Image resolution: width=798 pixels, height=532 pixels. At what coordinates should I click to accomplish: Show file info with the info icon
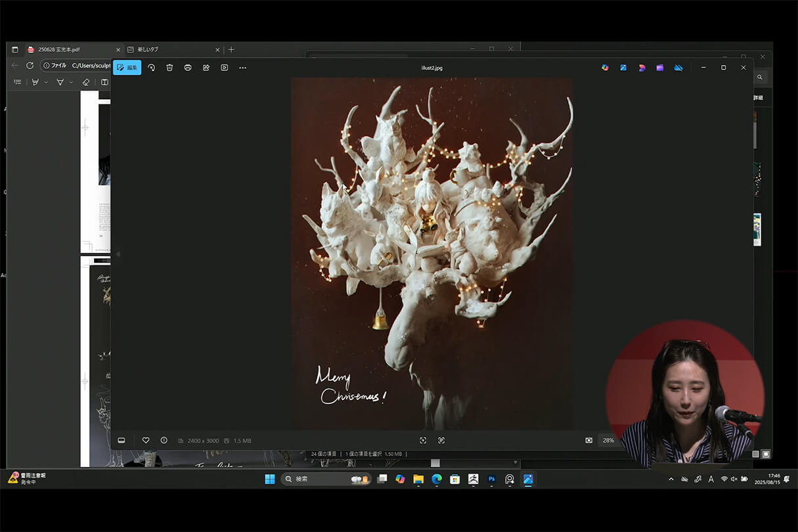click(x=164, y=440)
